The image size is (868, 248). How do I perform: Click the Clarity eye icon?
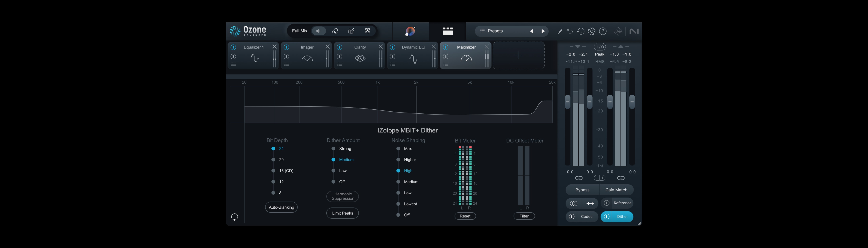pyautogui.click(x=360, y=58)
